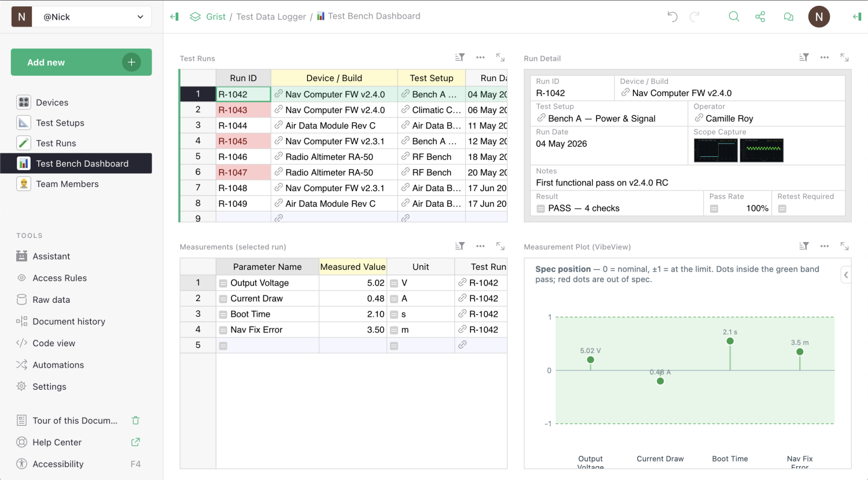Click the 2.1 s plot point
868x480 pixels.
pyautogui.click(x=730, y=341)
